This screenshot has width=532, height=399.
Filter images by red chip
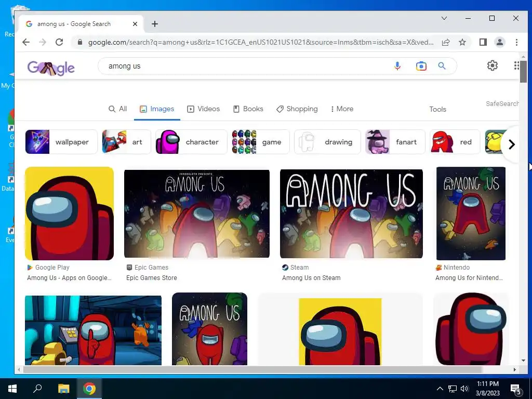point(455,142)
